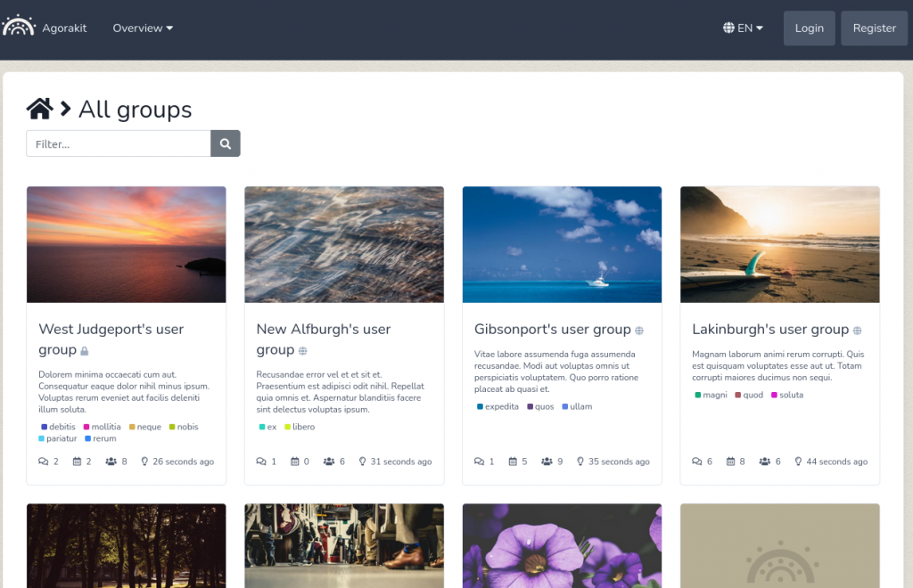913x588 pixels.
Task: Click members icon in Gibsonport's card
Action: (547, 461)
